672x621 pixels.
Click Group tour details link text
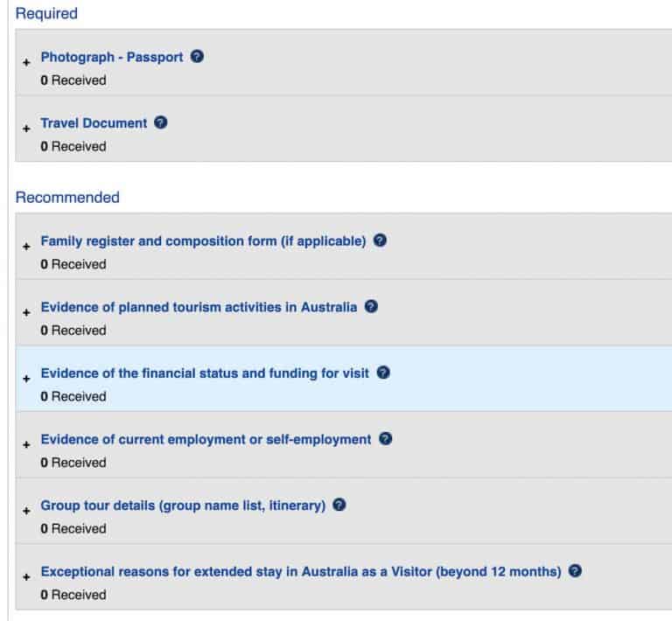(183, 506)
